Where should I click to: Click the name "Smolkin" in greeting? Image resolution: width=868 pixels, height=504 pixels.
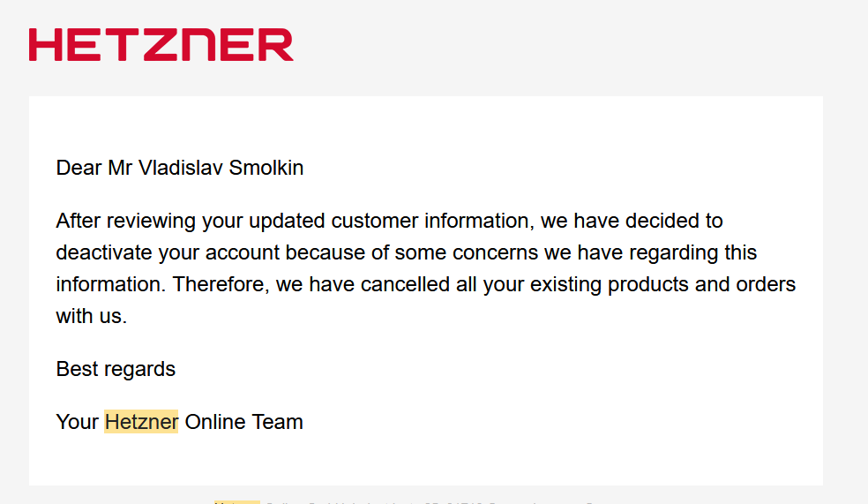(266, 168)
